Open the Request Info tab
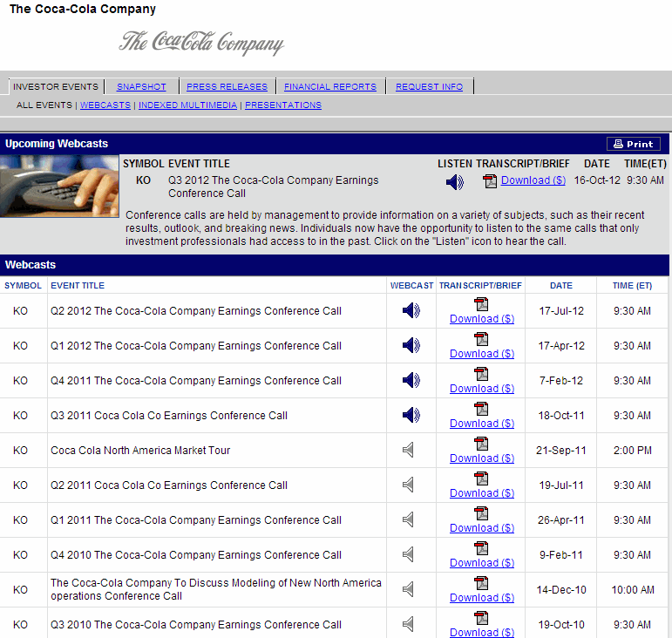The width and height of the screenshot is (672, 638). click(429, 87)
